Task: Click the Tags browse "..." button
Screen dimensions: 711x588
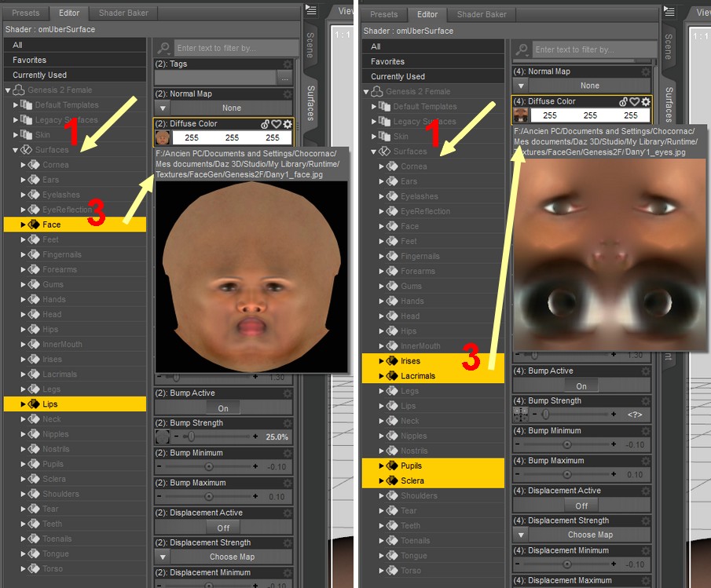Action: 284,79
